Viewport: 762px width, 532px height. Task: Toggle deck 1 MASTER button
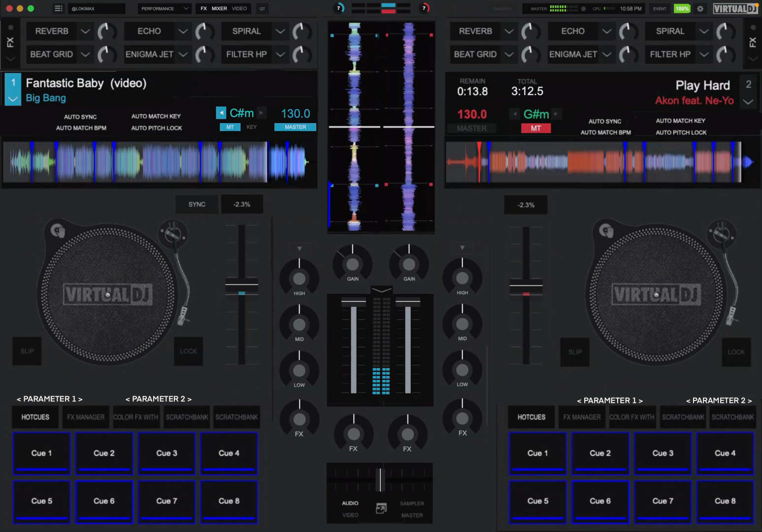click(296, 127)
